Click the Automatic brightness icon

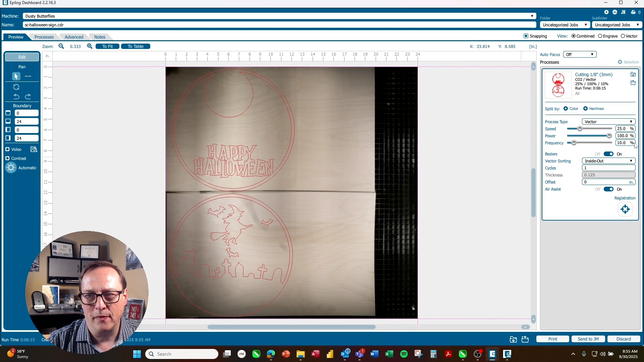(11, 168)
